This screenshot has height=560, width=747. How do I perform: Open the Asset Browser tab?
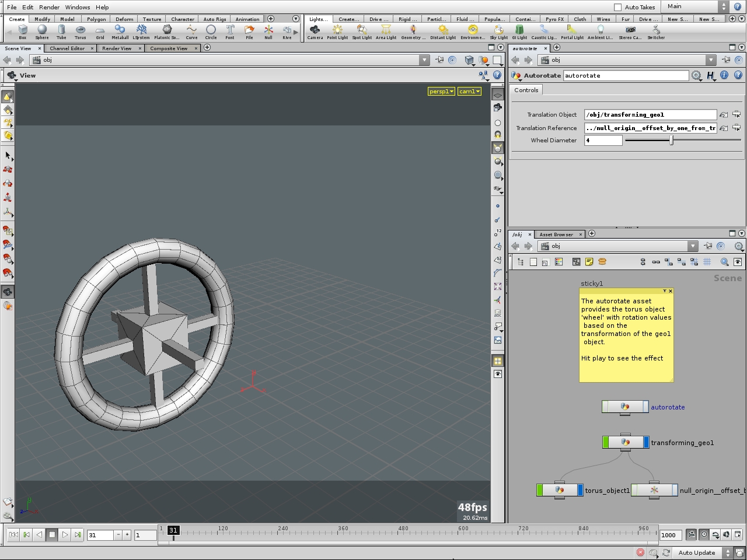click(x=556, y=235)
